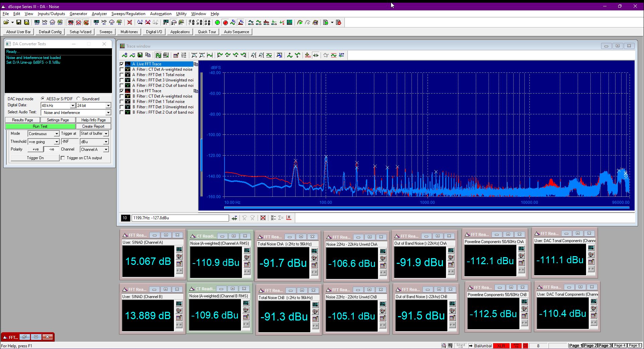Click the marks list icon below graph

[x=273, y=218]
